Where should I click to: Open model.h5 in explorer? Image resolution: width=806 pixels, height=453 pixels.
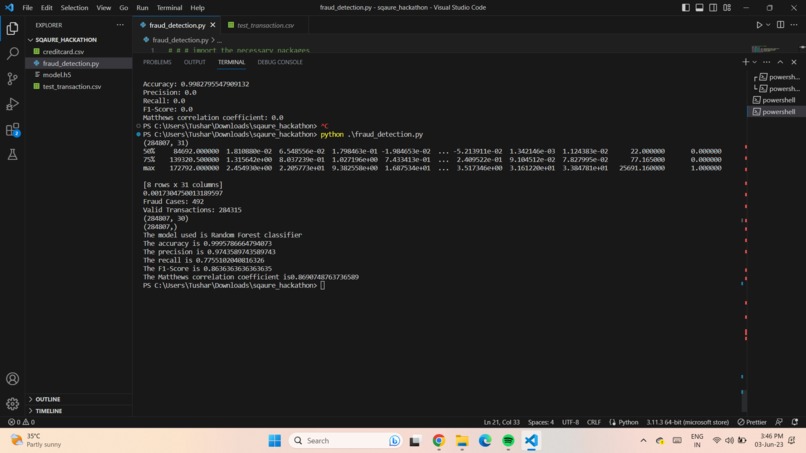pyautogui.click(x=57, y=75)
